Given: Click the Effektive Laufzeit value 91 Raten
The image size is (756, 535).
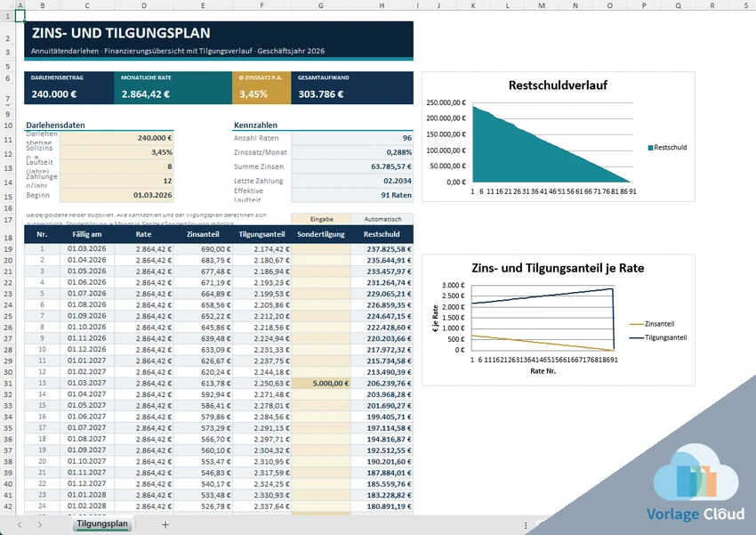Looking at the screenshot, I should (352, 195).
